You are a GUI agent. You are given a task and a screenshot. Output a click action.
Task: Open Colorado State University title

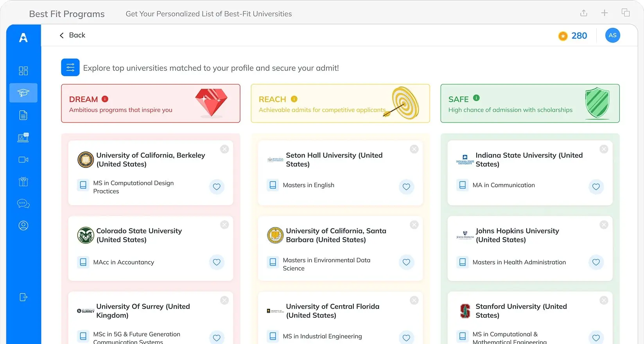point(139,235)
